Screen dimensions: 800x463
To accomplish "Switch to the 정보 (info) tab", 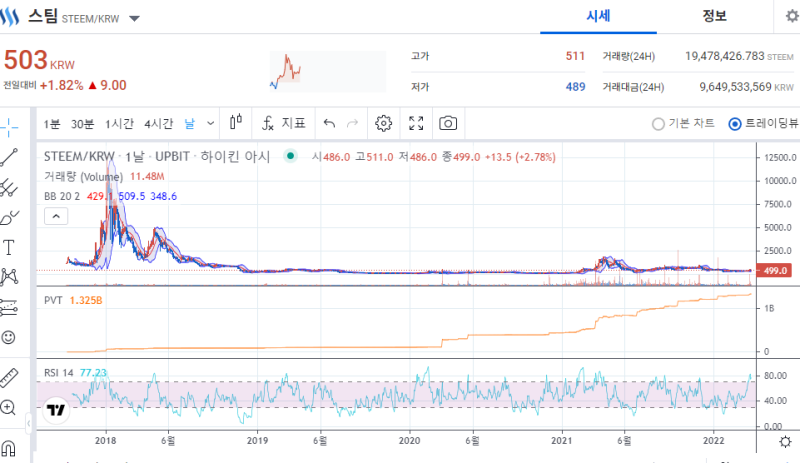I will click(714, 16).
